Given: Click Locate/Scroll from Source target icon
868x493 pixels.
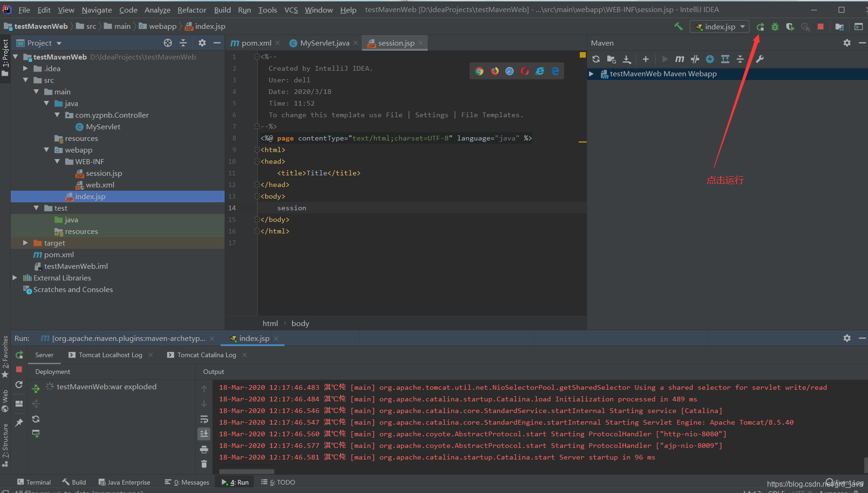Looking at the screenshot, I should 168,43.
